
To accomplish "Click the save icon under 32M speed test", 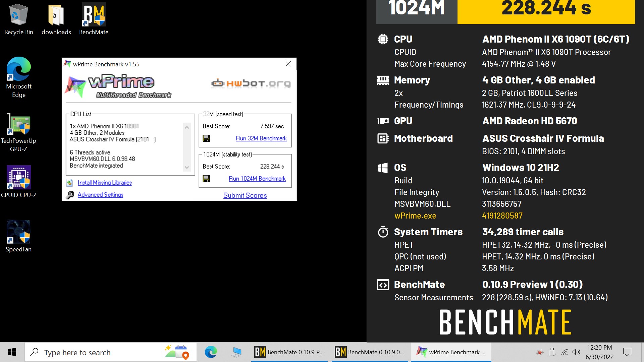I will pos(206,138).
